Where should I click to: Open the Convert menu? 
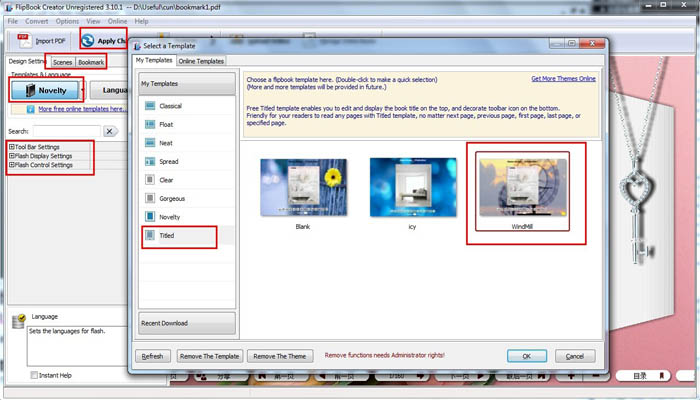click(37, 21)
